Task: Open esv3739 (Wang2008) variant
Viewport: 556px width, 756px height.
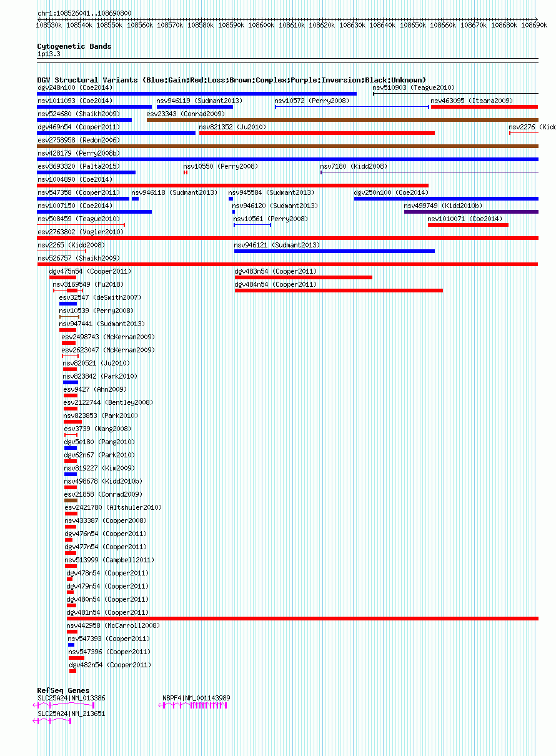Action: point(97,429)
